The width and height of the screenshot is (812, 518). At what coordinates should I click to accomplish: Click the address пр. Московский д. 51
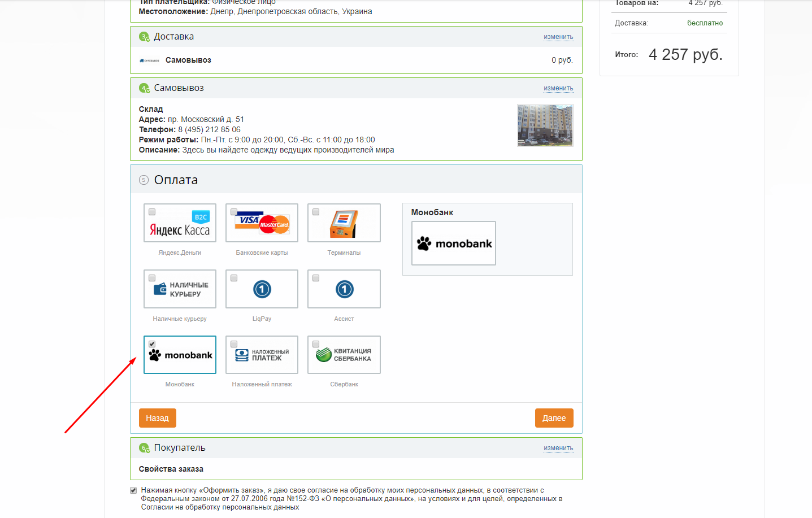click(x=206, y=119)
